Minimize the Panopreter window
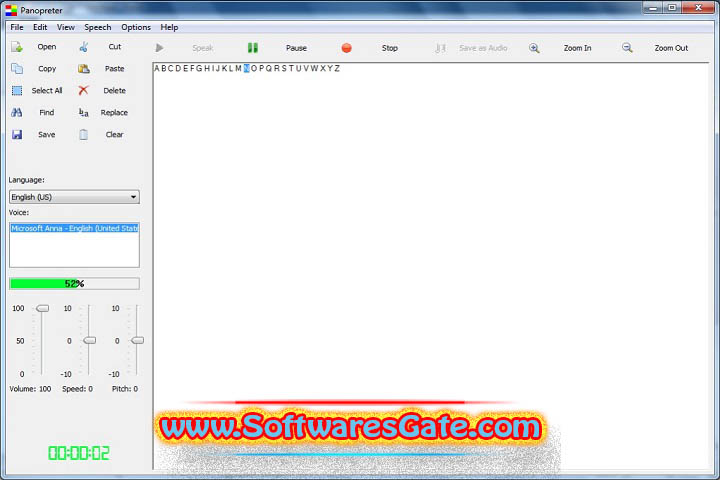 (x=652, y=8)
